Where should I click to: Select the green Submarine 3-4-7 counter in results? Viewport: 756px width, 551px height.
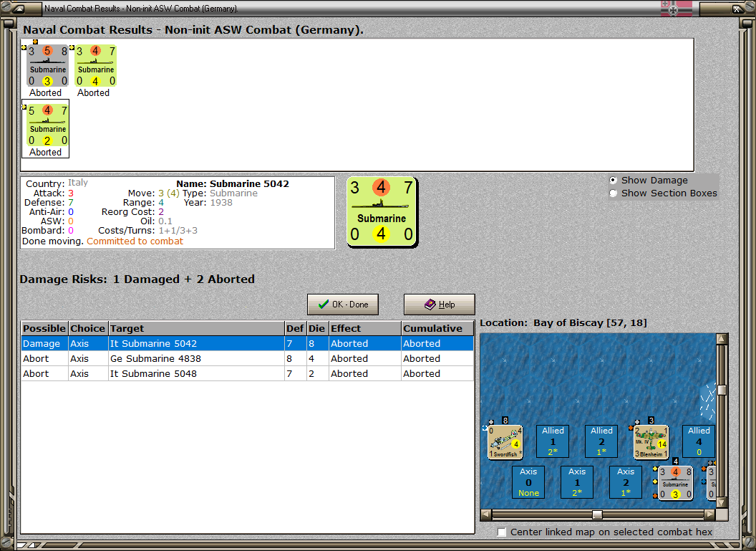[95, 66]
